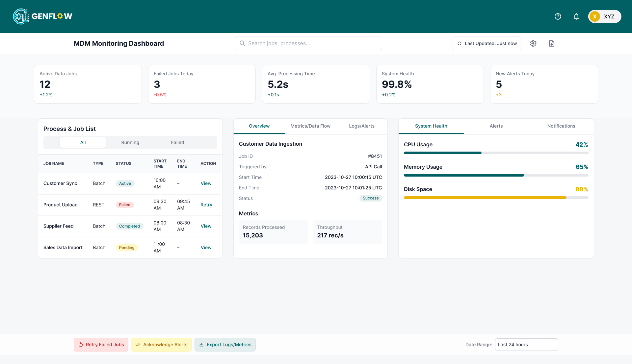Switch to the Notifications tab
This screenshot has height=364, width=632.
coord(561,126)
